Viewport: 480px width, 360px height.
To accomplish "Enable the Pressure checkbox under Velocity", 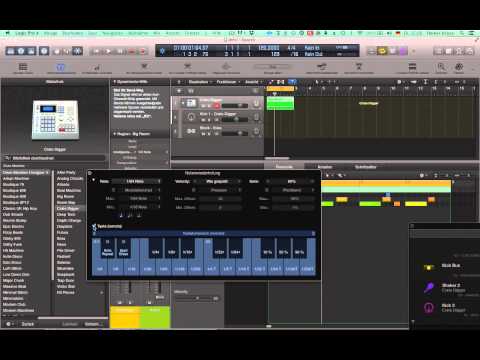I will tap(194, 190).
